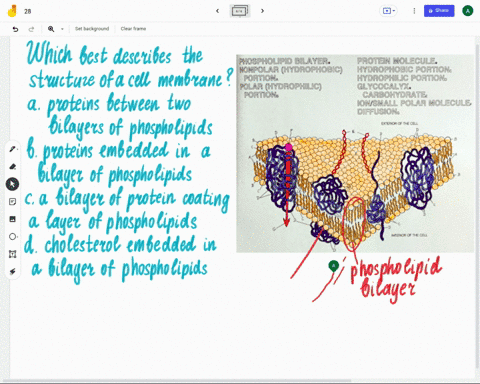Click Clear frame button
Viewport: 480px width, 384px height.
tap(133, 29)
